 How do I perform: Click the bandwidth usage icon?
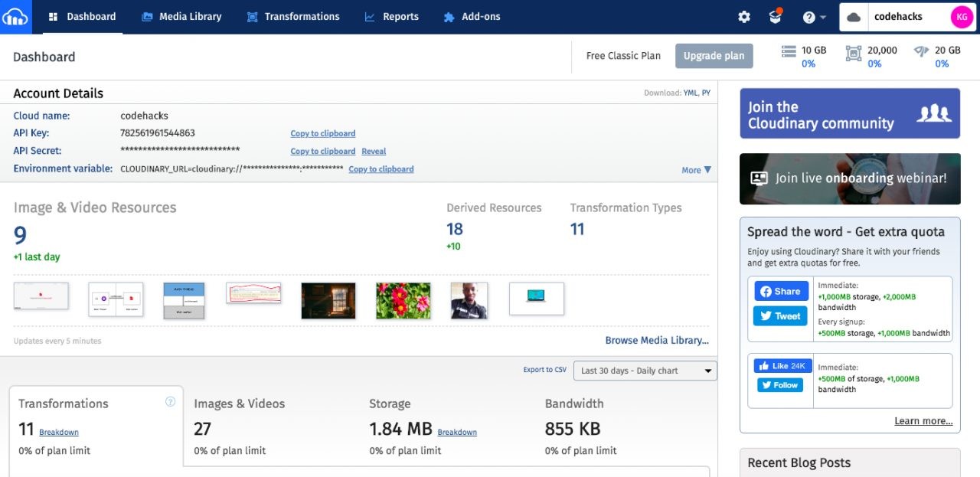pyautogui.click(x=922, y=51)
